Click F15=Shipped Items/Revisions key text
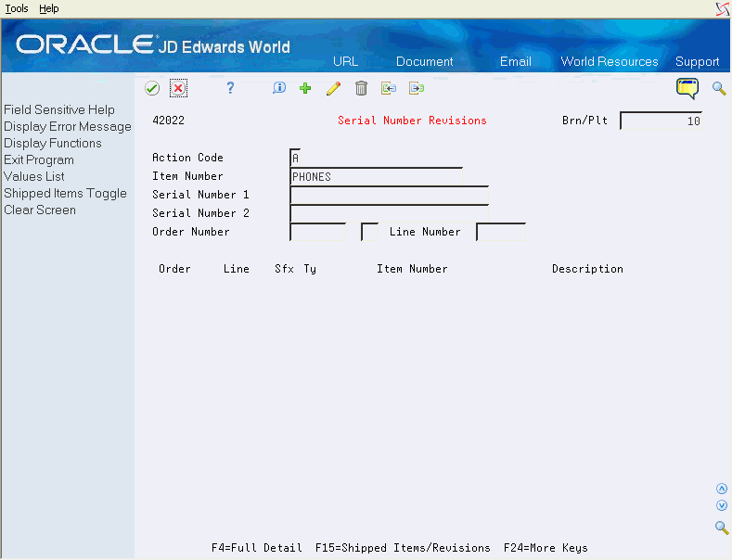Image resolution: width=732 pixels, height=560 pixels. pyautogui.click(x=403, y=547)
